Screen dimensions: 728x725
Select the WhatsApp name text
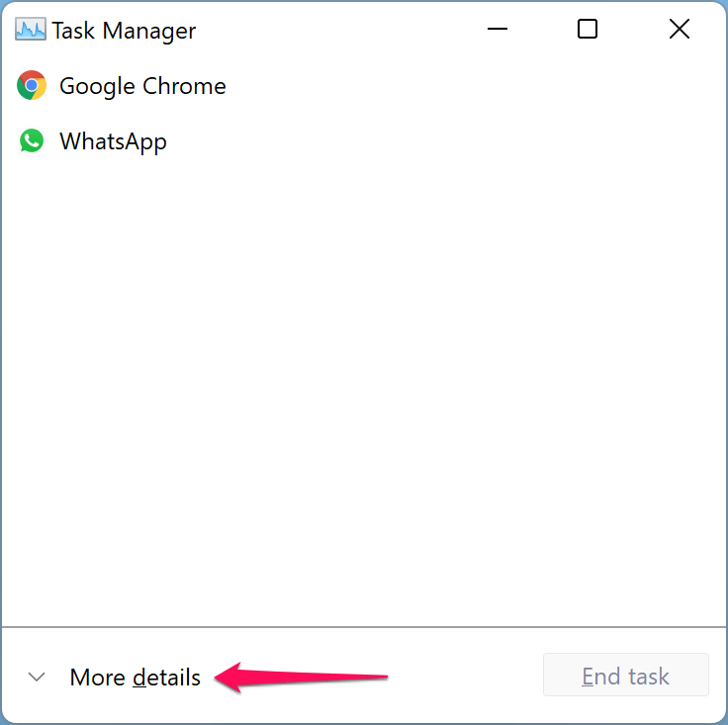(x=113, y=141)
